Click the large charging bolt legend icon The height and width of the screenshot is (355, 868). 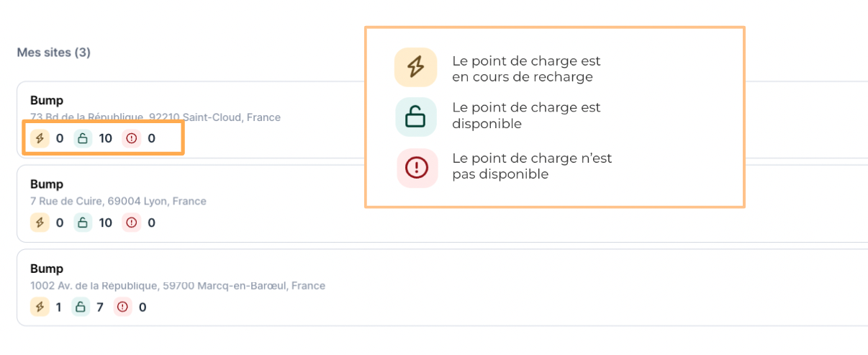click(415, 68)
